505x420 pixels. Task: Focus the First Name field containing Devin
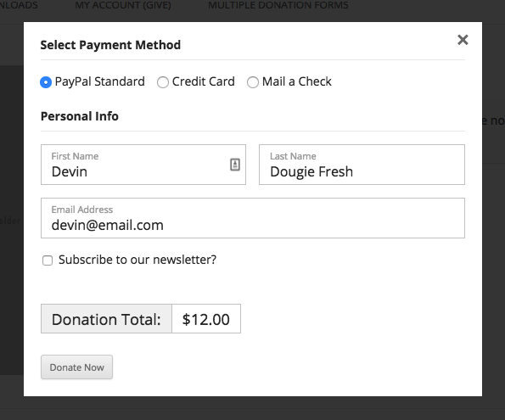[143, 165]
